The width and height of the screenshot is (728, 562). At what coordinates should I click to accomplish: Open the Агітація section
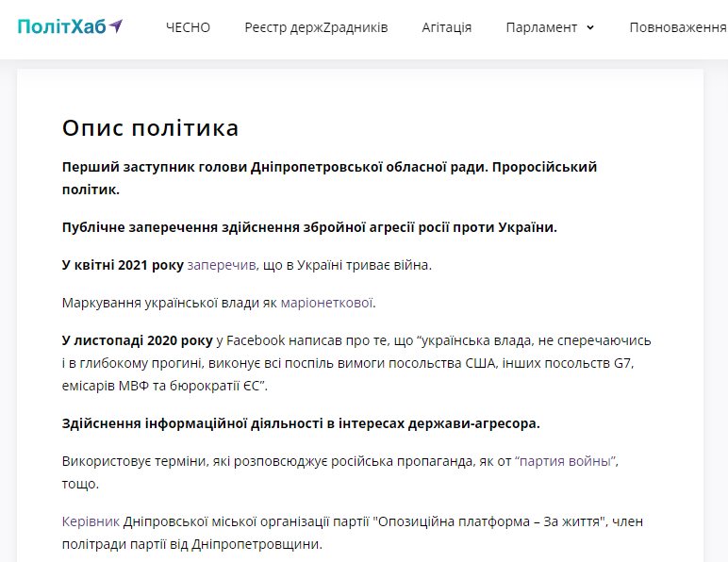tap(446, 27)
